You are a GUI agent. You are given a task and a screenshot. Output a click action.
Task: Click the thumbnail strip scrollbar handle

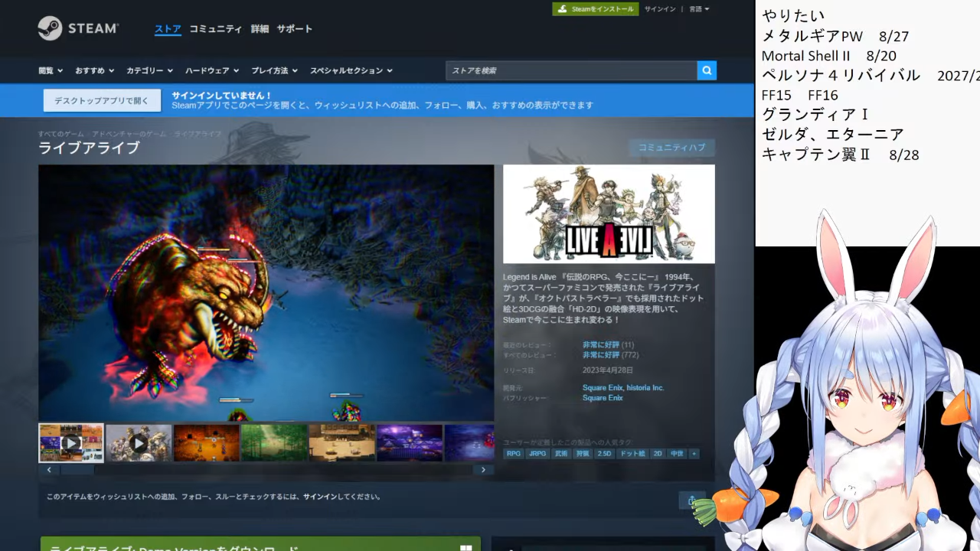(x=77, y=470)
